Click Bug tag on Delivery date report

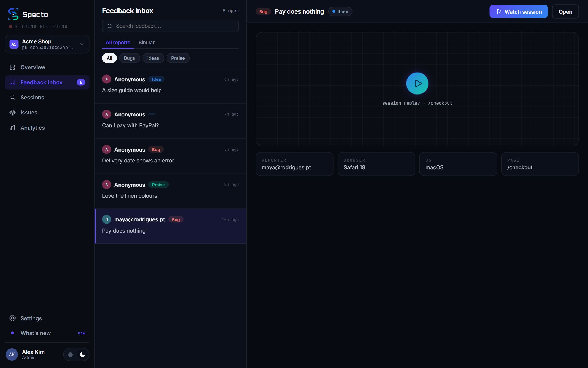156,150
